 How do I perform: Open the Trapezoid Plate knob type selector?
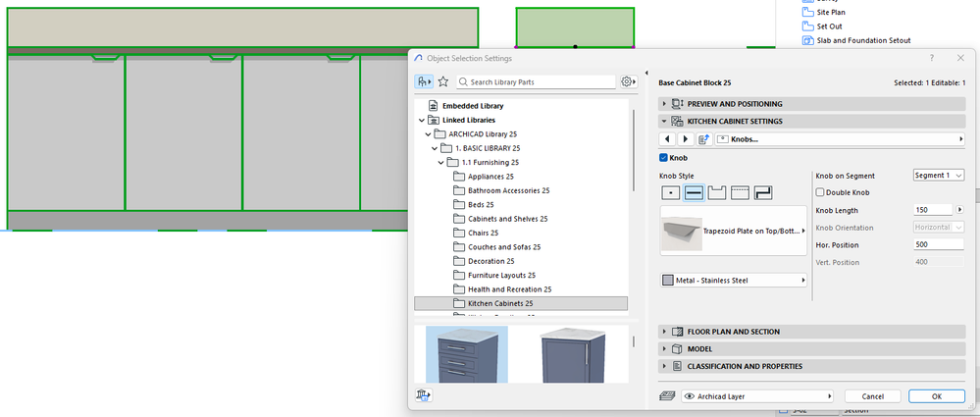734,230
